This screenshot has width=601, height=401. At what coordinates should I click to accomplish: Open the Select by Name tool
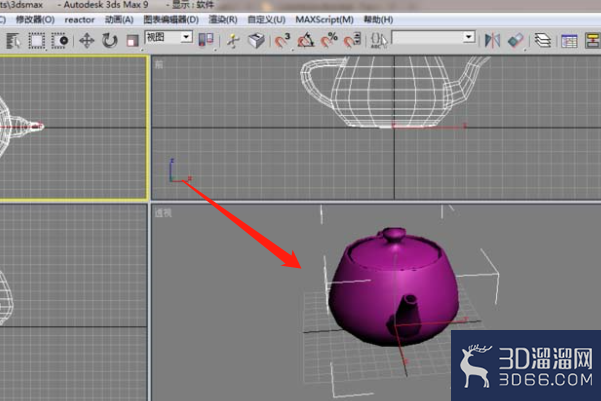[13, 40]
